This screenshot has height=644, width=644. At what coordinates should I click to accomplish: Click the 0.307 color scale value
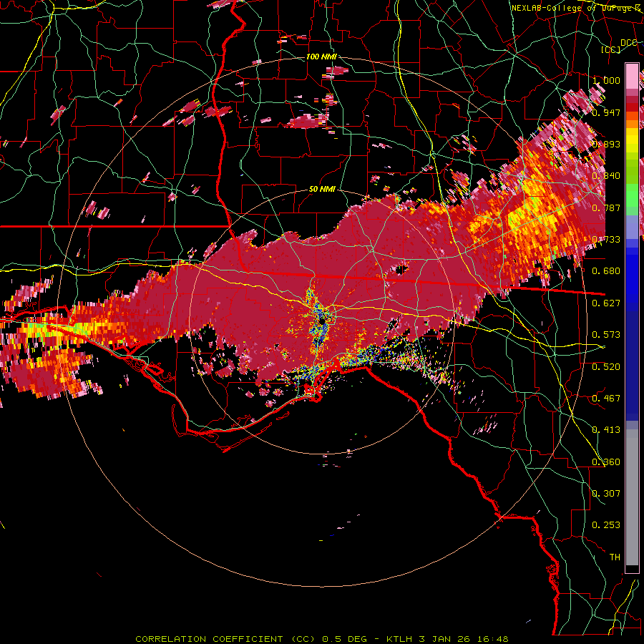(606, 493)
